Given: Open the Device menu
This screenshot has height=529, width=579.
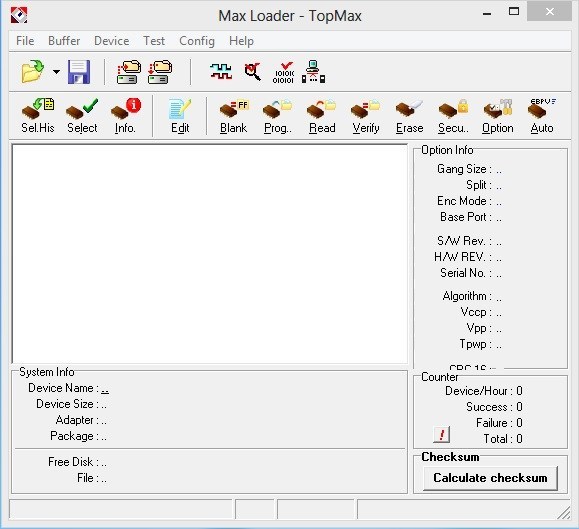Looking at the screenshot, I should (112, 41).
